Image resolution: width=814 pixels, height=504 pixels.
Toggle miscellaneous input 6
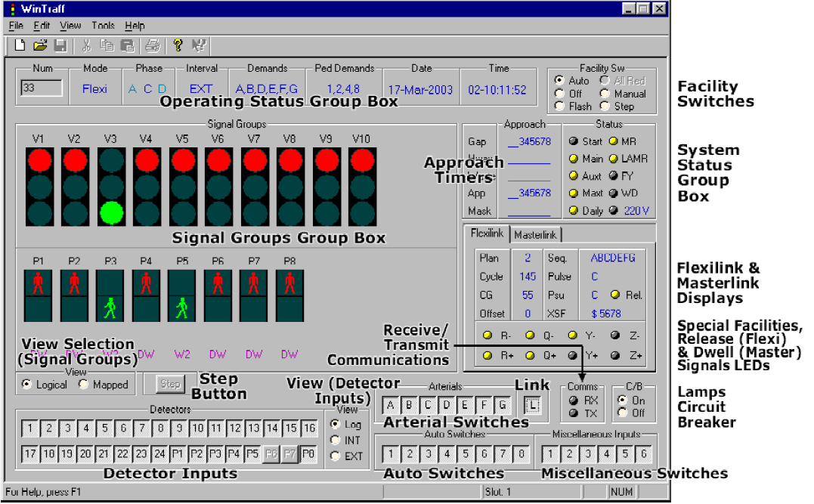(x=644, y=453)
